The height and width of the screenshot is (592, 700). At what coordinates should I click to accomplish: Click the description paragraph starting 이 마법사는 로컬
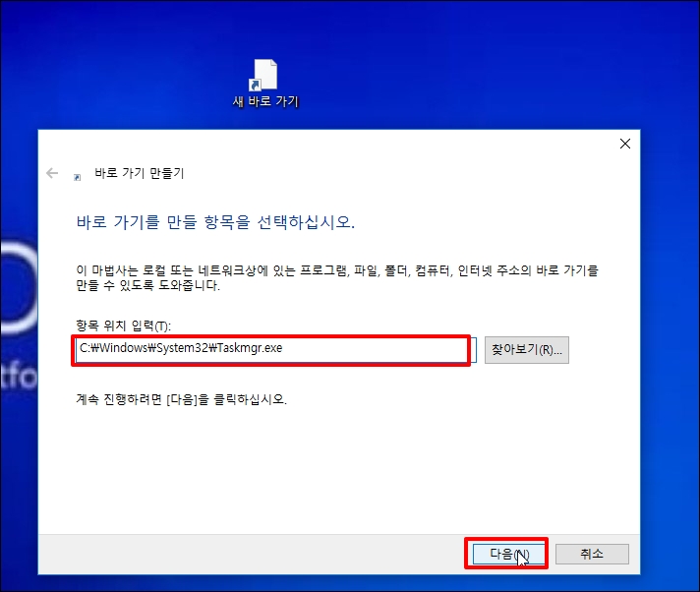[x=337, y=277]
